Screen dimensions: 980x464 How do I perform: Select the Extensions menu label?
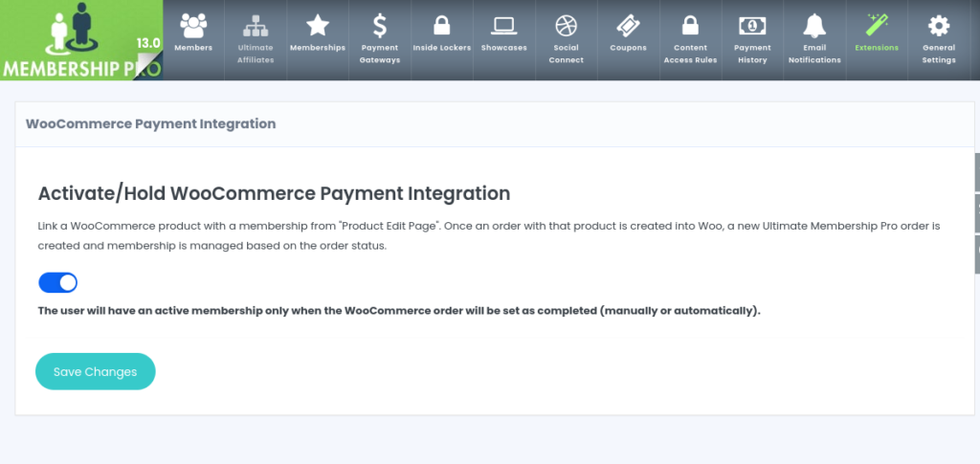click(877, 48)
